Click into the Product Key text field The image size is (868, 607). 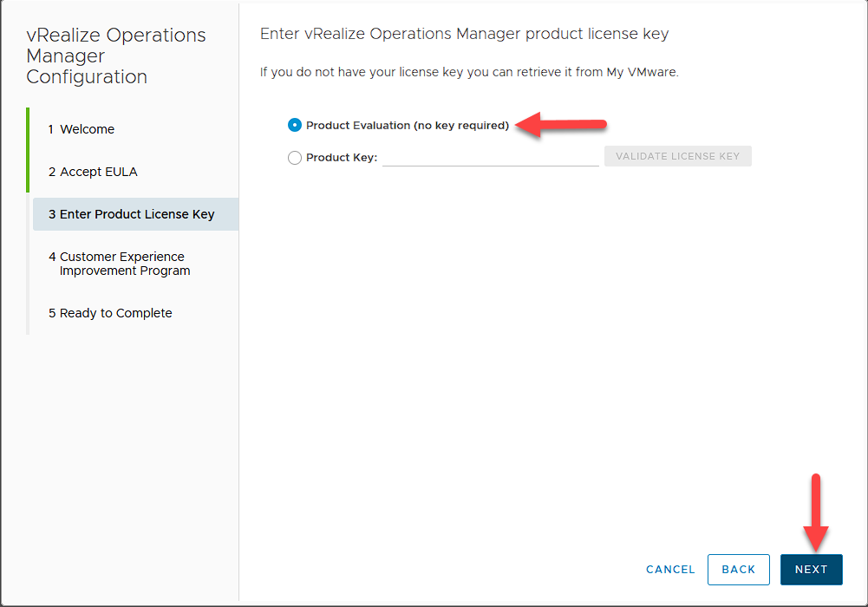(x=490, y=157)
